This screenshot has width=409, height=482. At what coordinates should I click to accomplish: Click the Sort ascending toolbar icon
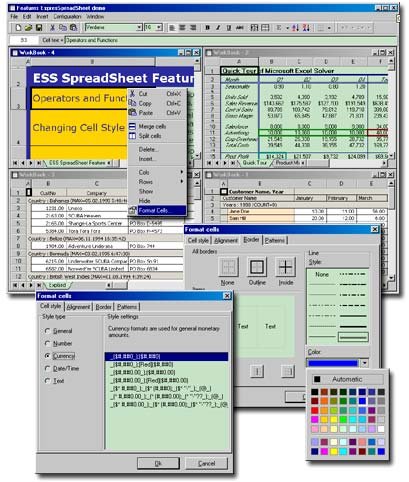click(x=295, y=28)
